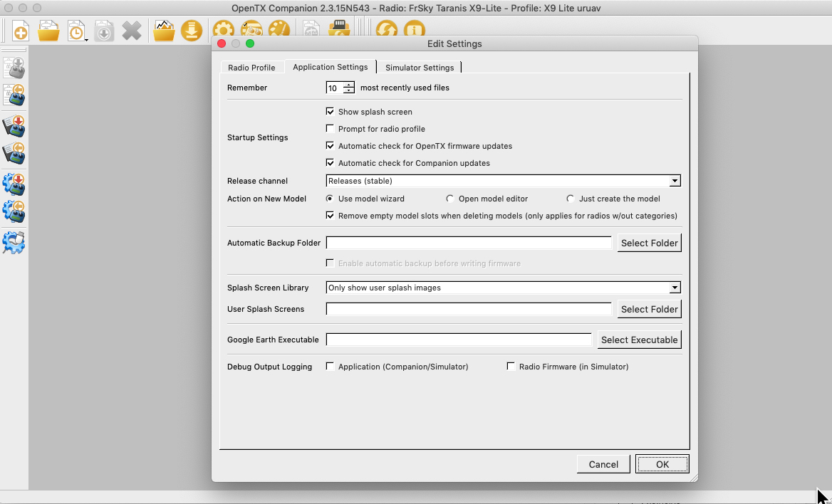Click the orange Check for updates arrows icon

387,29
